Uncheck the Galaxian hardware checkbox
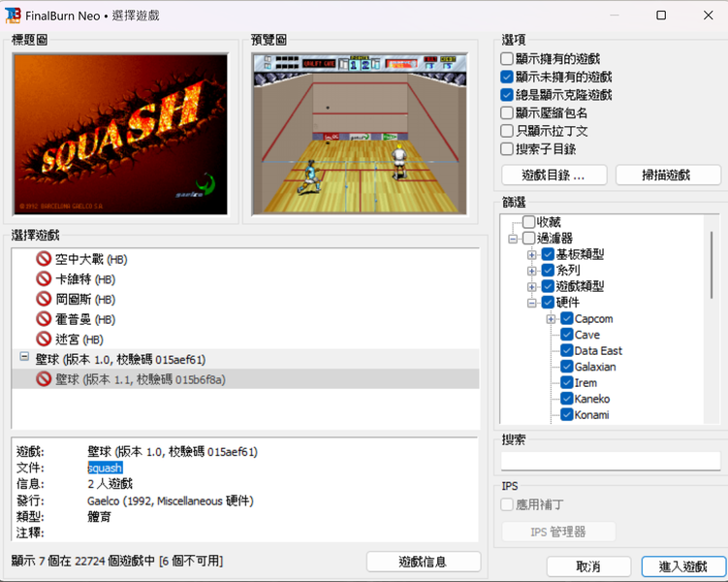The width and height of the screenshot is (728, 582). (567, 367)
